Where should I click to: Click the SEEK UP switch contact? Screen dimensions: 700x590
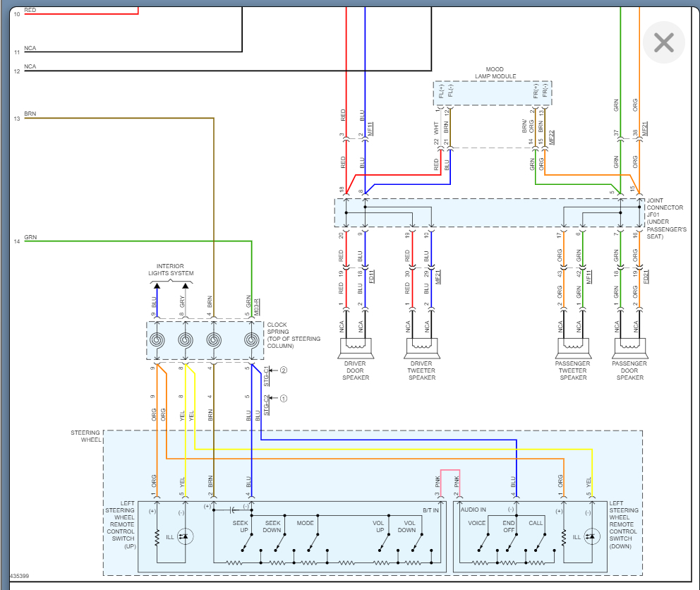coord(247,543)
